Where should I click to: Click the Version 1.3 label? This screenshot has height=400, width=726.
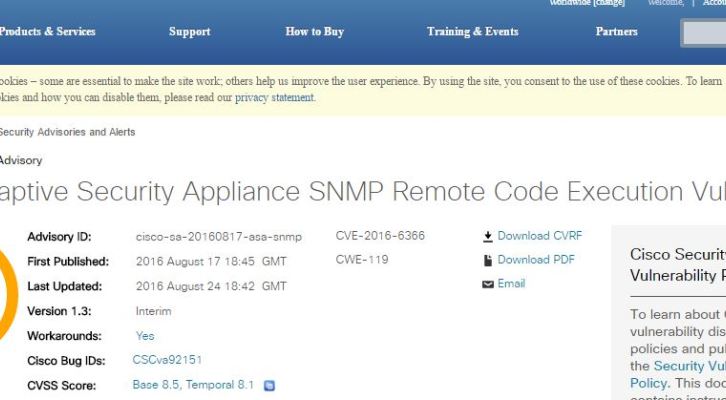pos(59,311)
